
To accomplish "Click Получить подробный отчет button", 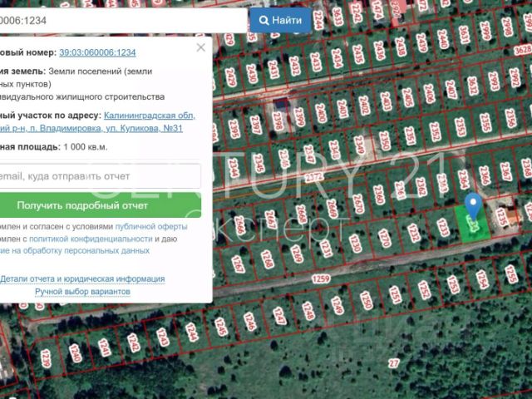I will pos(101,205).
